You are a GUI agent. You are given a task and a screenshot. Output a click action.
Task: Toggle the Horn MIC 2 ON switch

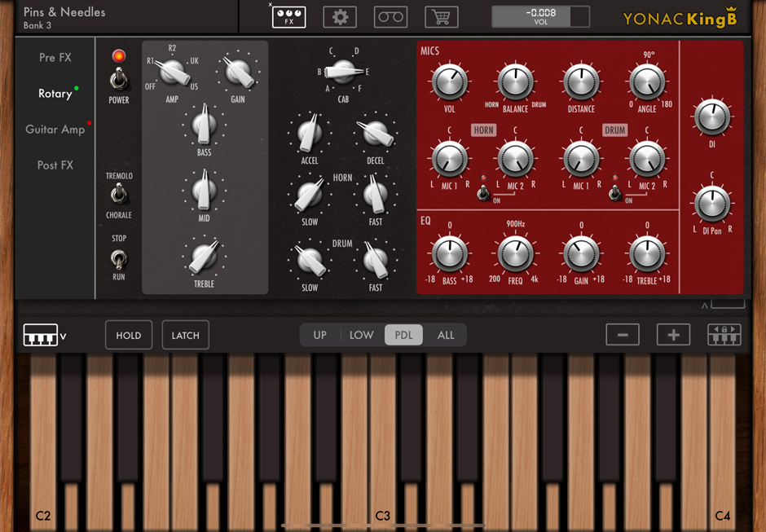(x=483, y=192)
